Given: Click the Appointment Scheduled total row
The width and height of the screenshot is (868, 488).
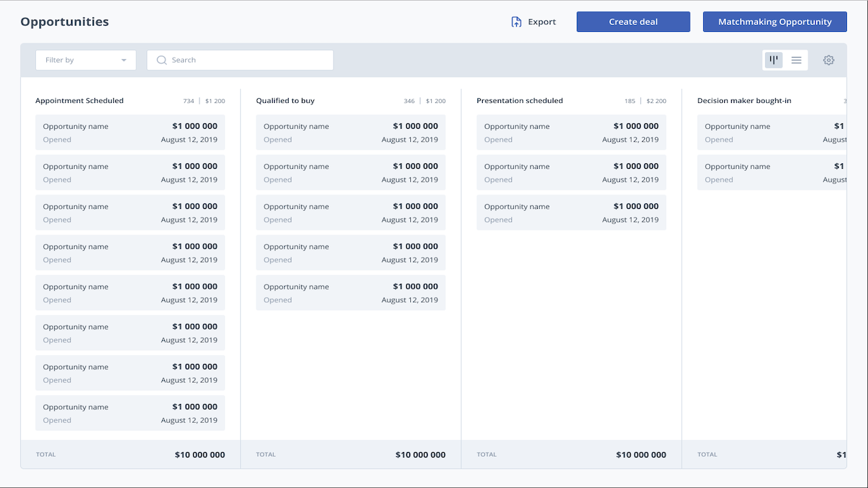Looking at the screenshot, I should (x=130, y=455).
